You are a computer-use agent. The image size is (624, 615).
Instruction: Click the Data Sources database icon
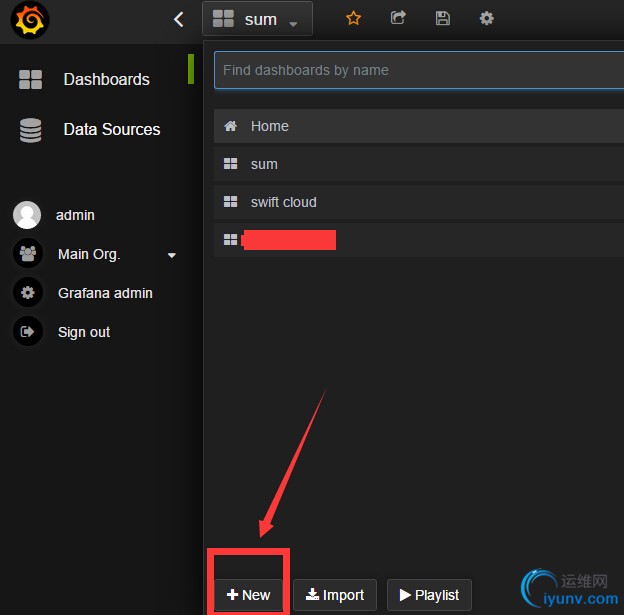click(30, 130)
